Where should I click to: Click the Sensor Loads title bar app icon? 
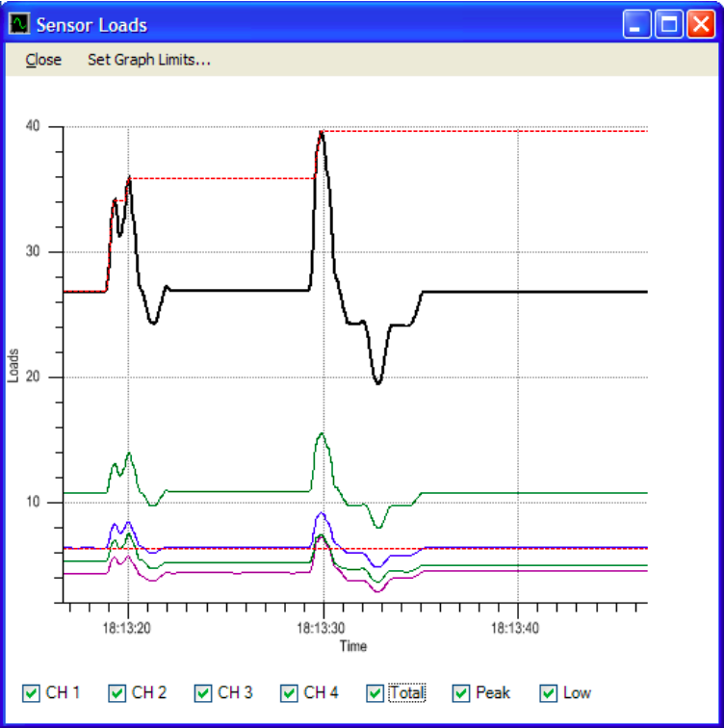[x=20, y=24]
